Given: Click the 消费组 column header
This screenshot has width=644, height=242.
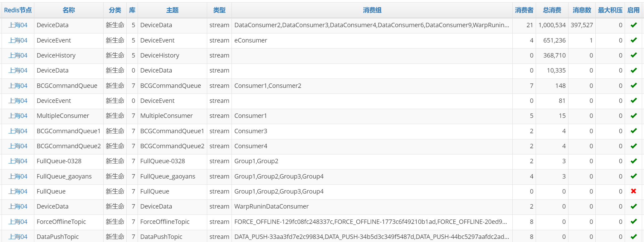Looking at the screenshot, I should click(372, 10).
